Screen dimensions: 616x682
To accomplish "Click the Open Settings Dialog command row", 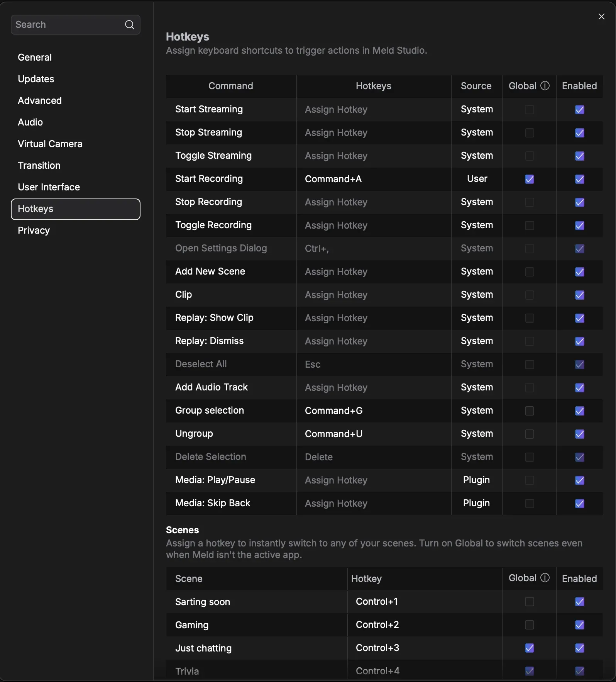I will pyautogui.click(x=384, y=248).
